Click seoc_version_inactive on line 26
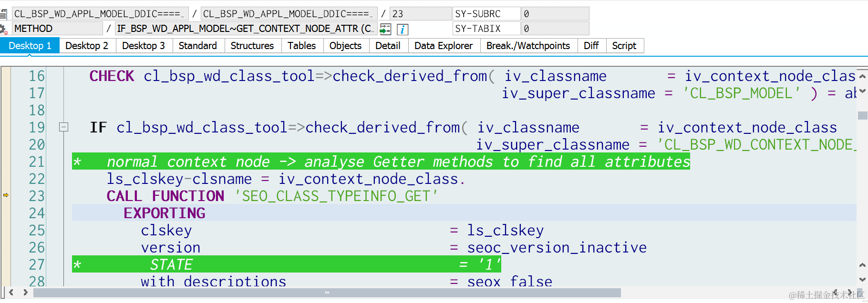The width and height of the screenshot is (868, 303). [x=557, y=247]
